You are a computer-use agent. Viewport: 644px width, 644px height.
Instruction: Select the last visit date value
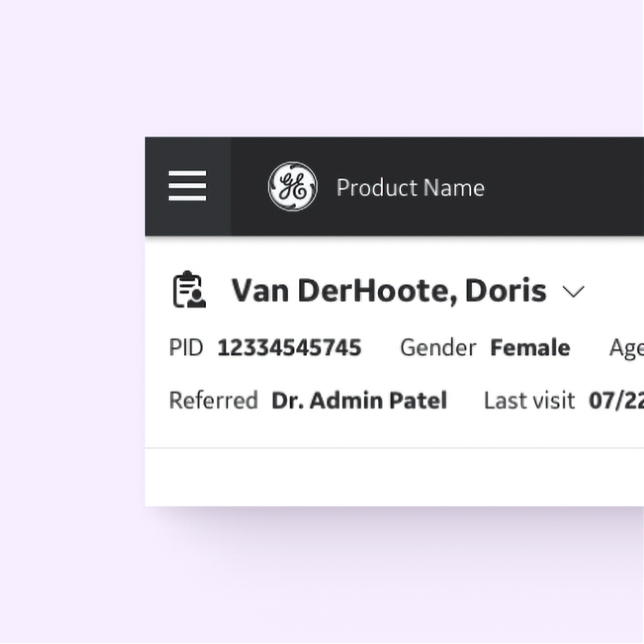click(x=616, y=400)
